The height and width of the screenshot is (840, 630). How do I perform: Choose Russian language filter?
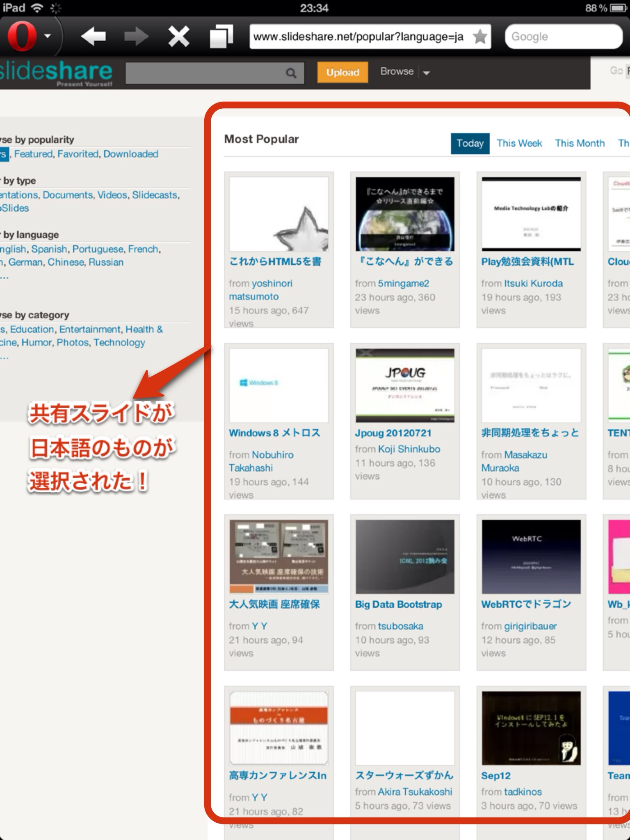click(x=106, y=262)
